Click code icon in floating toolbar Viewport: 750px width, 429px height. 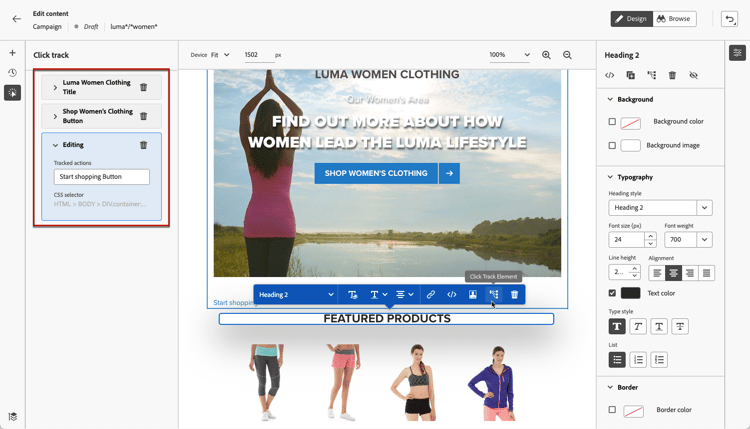452,295
